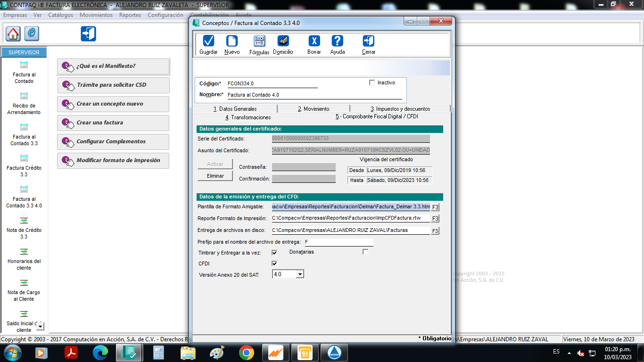
Task: Open Entrega de archivos en disco F3 lookup
Action: coord(435,231)
